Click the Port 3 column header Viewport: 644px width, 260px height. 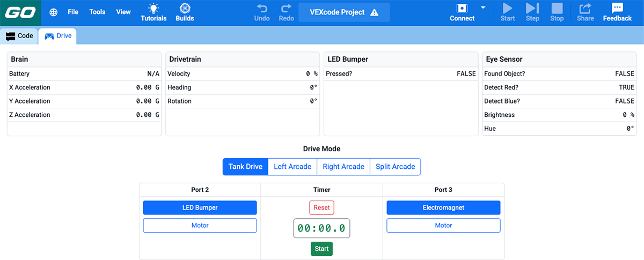[443, 190]
